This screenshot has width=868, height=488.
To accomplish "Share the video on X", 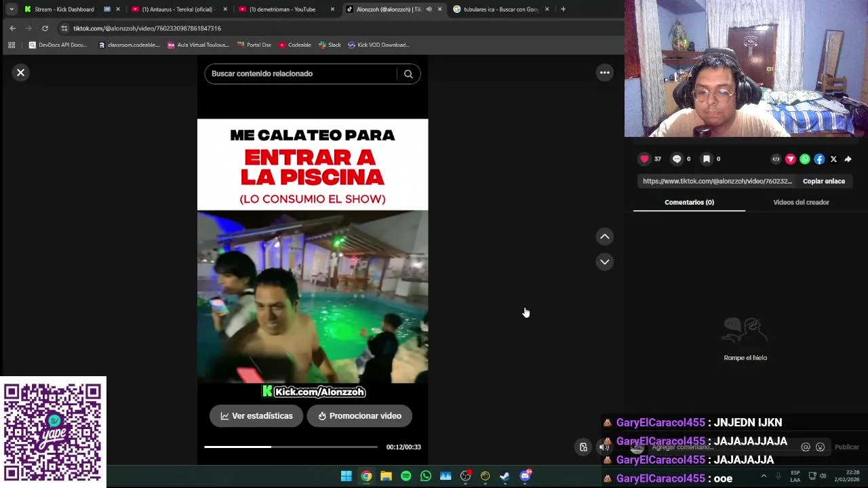I will tap(833, 159).
